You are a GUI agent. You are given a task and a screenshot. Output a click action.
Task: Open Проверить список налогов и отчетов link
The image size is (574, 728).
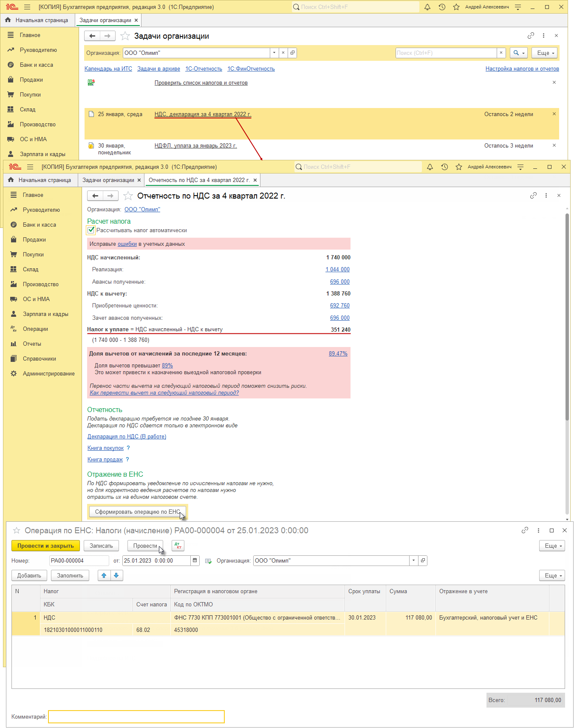[201, 82]
